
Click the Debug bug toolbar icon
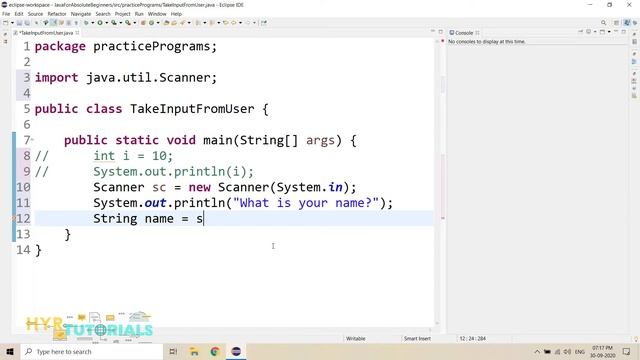pos(87,23)
